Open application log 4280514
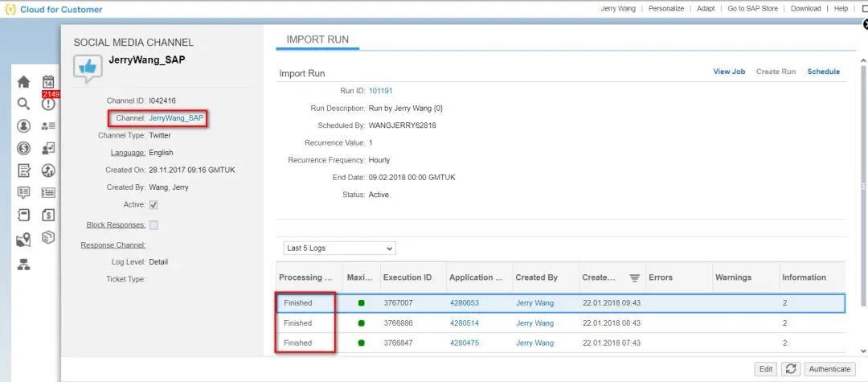Viewport: 868px width, 382px height. point(465,322)
